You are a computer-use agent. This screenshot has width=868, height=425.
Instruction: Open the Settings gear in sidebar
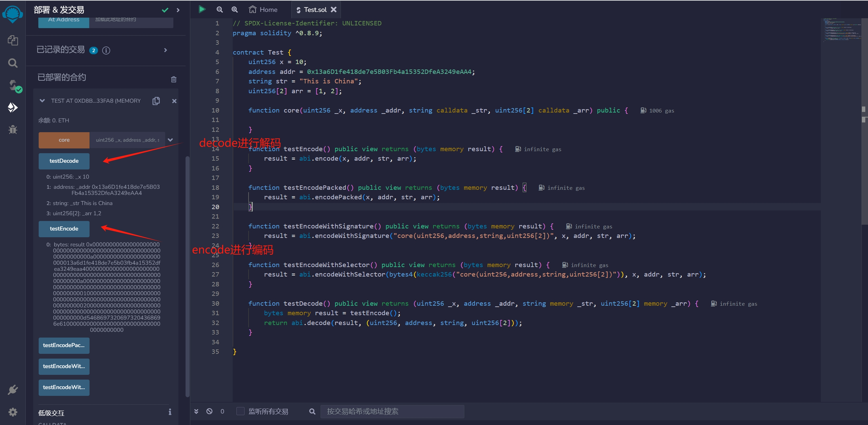[x=13, y=412]
